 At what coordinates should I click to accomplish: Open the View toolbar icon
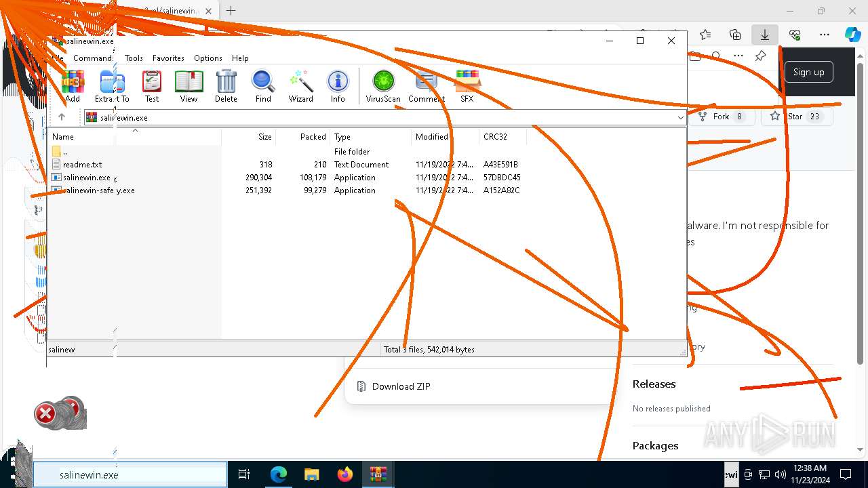[x=189, y=86]
